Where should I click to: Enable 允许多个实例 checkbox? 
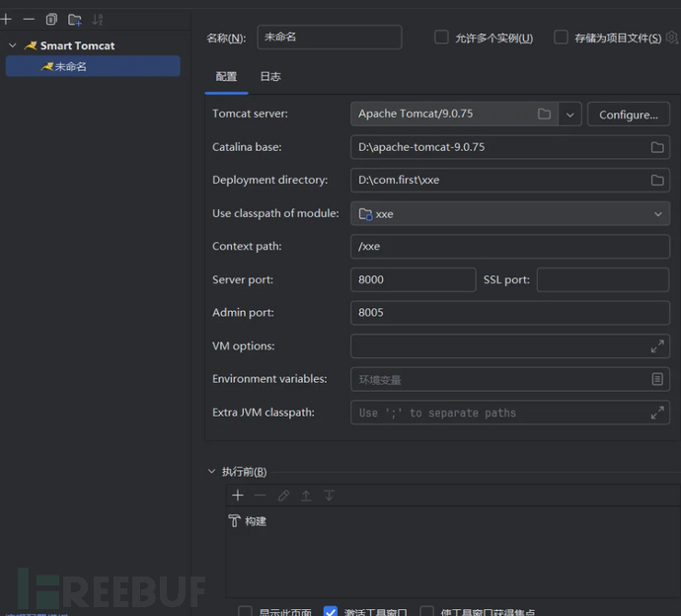[441, 37]
